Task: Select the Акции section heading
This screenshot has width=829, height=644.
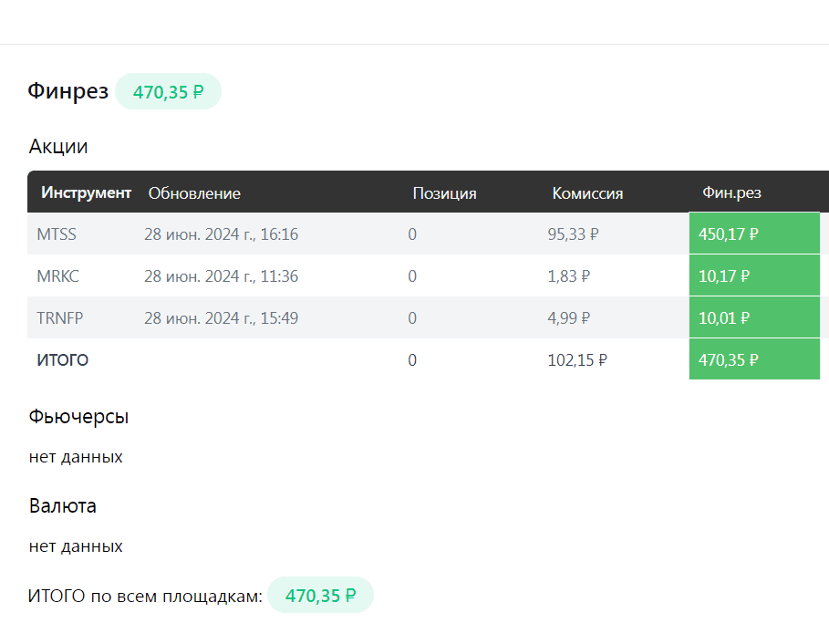Action: [x=58, y=147]
